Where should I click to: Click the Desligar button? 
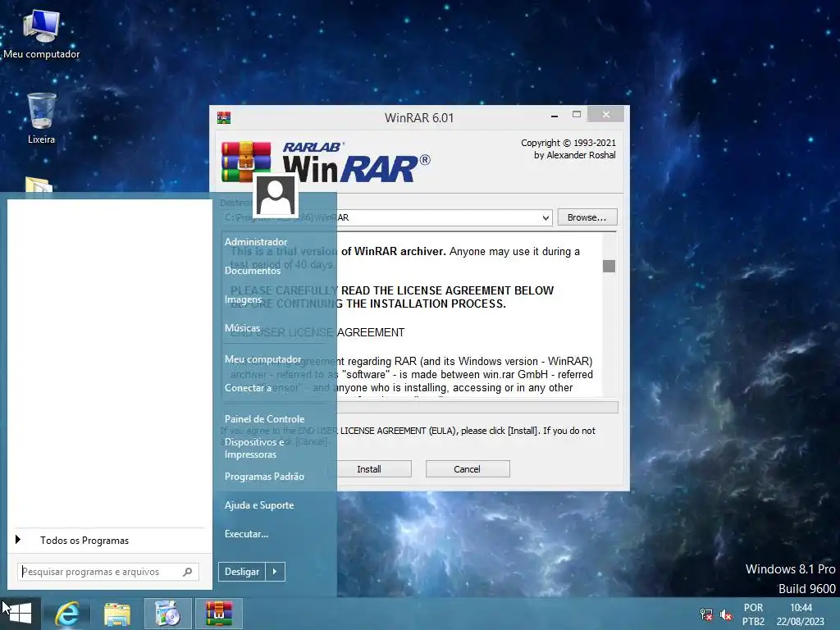(242, 572)
